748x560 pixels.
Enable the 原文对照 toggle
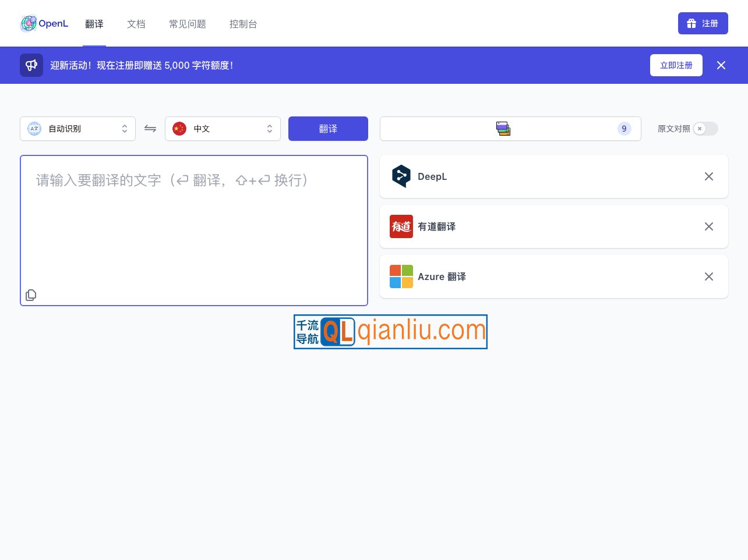tap(705, 129)
